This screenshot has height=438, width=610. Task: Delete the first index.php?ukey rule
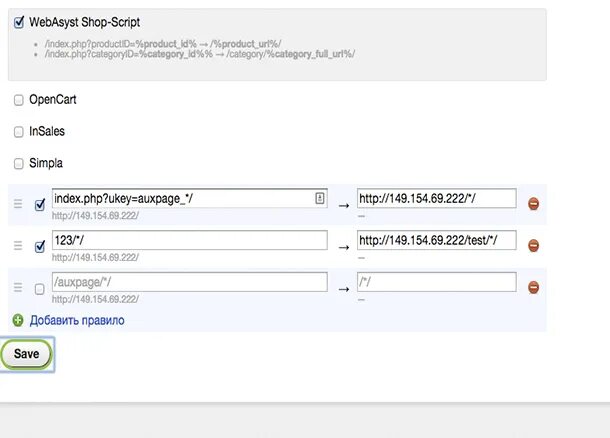coord(533,204)
